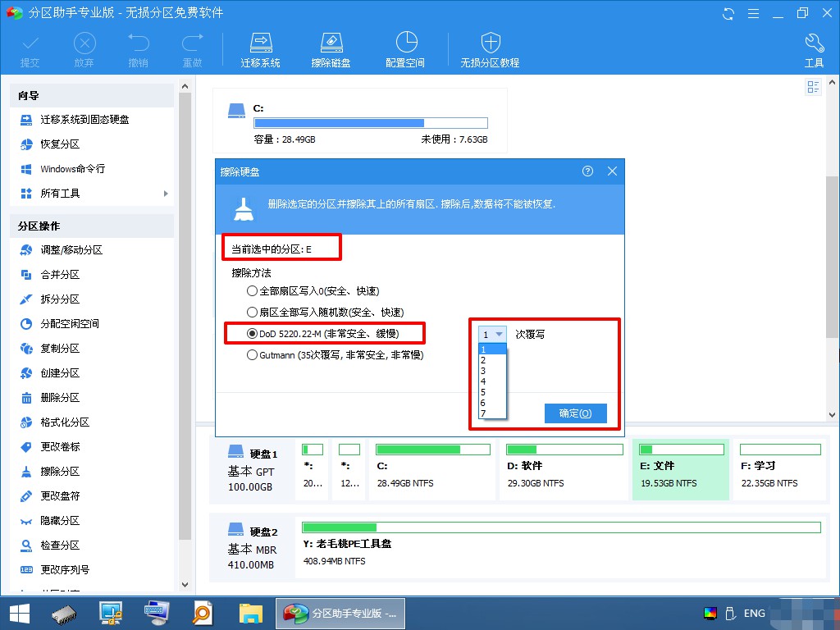Switch the disk list view mode icon
Image resolution: width=840 pixels, height=630 pixels.
813,87
